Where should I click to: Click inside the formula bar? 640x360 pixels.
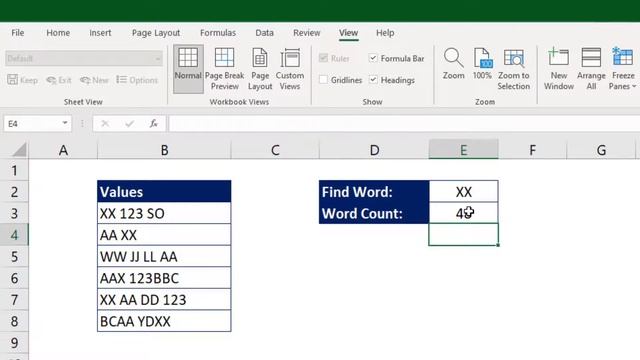(x=404, y=123)
